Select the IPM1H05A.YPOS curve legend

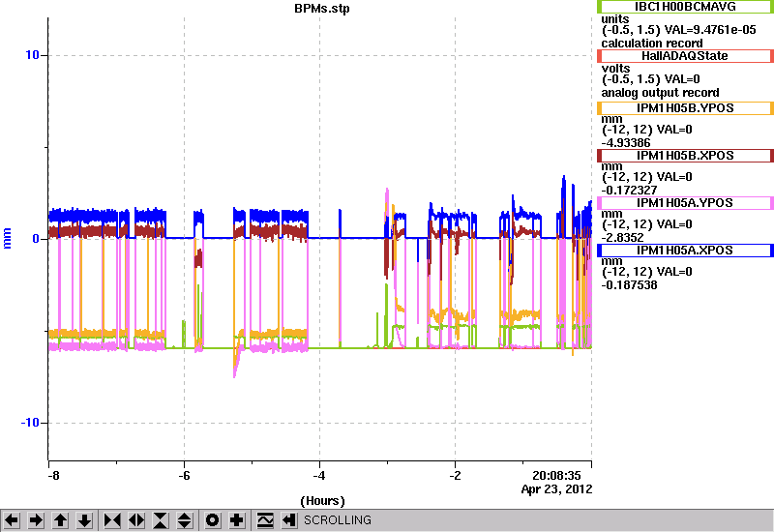click(x=685, y=203)
